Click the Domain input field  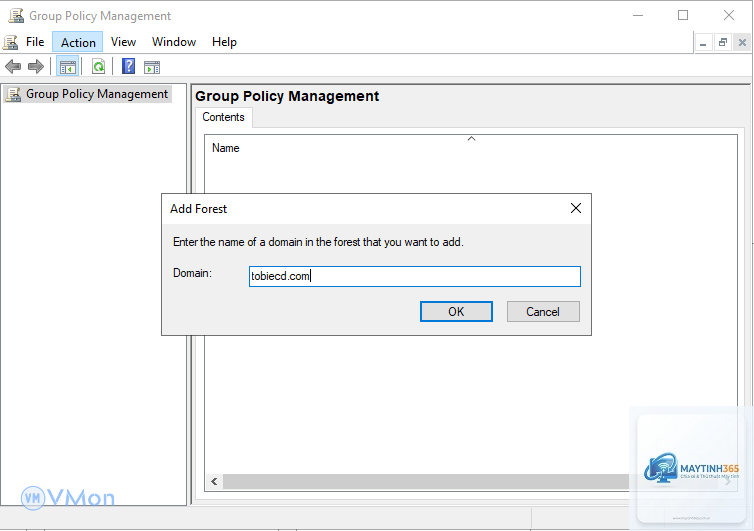coord(415,277)
